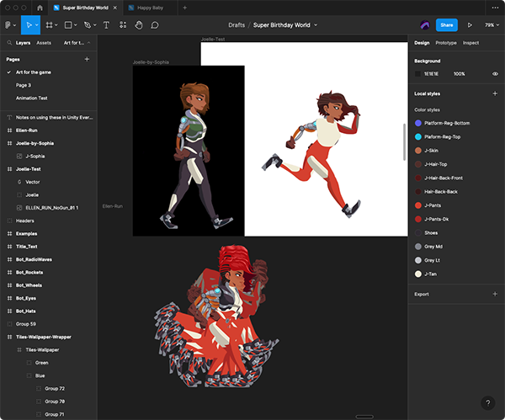Open the 79% zoom dropdown
Viewport: 505px width, 420px height.
click(x=491, y=25)
